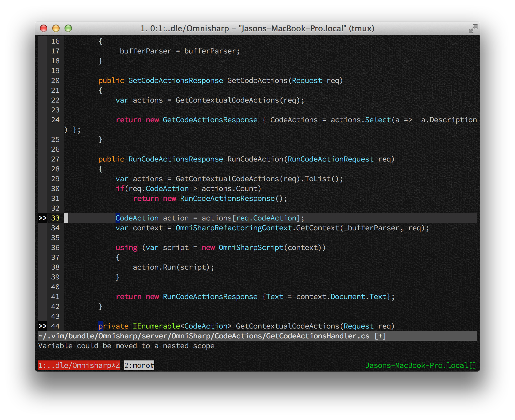Click 'Select' method call on line 24

pyautogui.click(x=378, y=120)
